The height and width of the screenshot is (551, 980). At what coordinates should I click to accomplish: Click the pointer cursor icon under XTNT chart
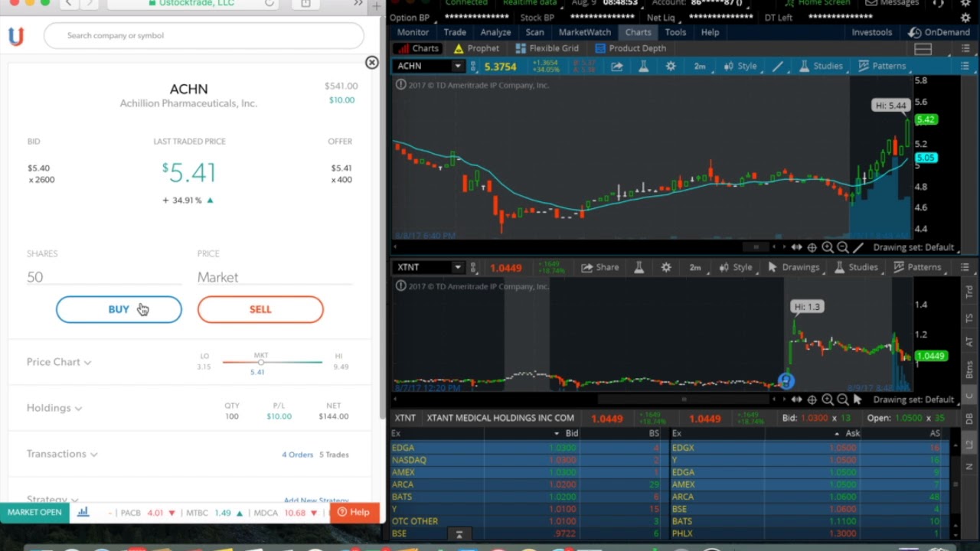pos(858,399)
